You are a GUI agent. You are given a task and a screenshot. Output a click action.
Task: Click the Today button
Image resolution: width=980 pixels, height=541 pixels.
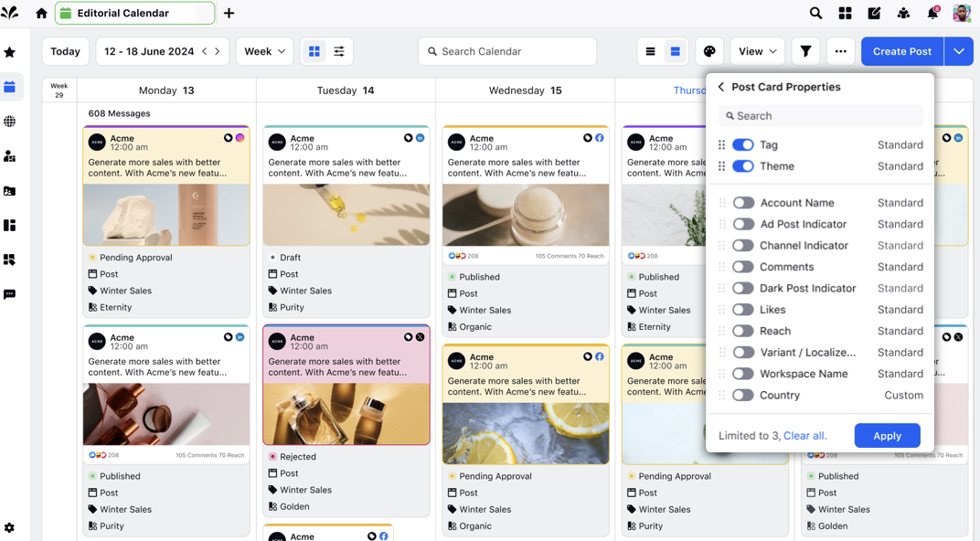pyautogui.click(x=65, y=51)
